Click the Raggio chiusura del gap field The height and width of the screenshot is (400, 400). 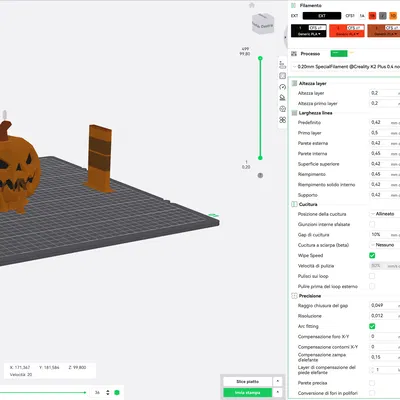(x=385, y=305)
